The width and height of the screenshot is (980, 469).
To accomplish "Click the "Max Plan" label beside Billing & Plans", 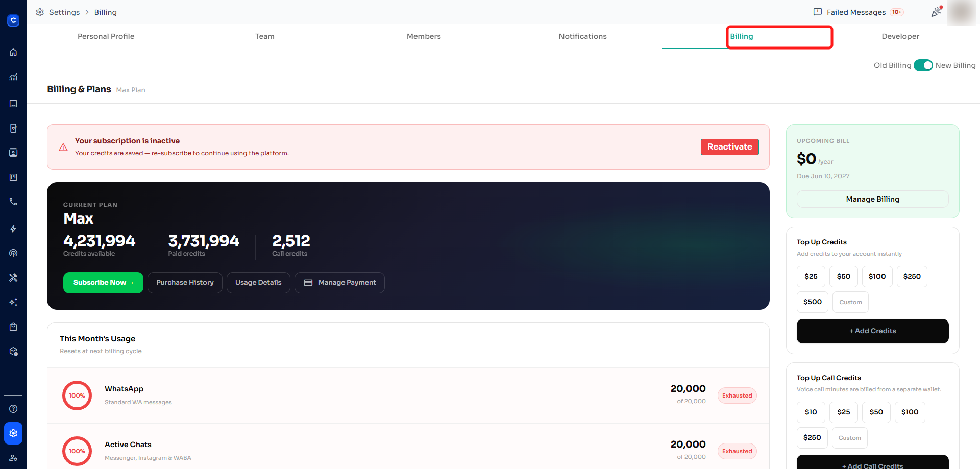I will click(x=131, y=90).
